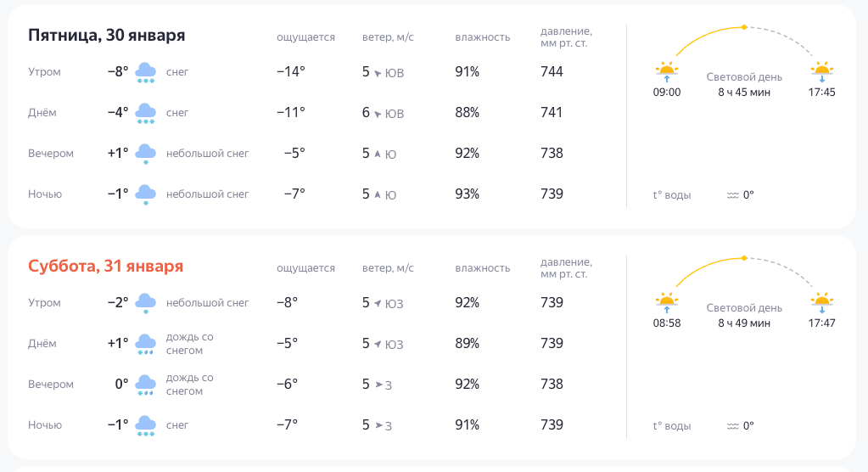Viewport: 868px width, 472px height.
Task: Click Saturday water temperature wave icon
Action: click(x=732, y=426)
